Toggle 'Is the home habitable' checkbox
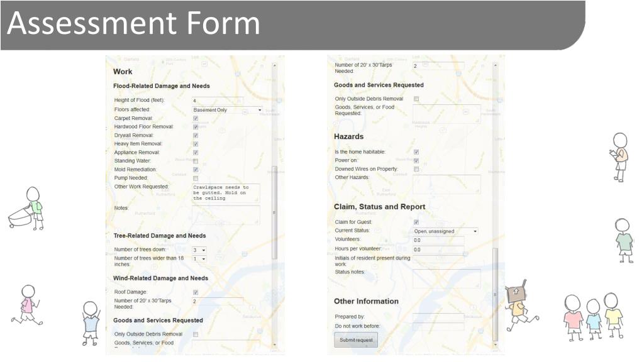Image resolution: width=644 pixels, height=362 pixels. coord(416,152)
